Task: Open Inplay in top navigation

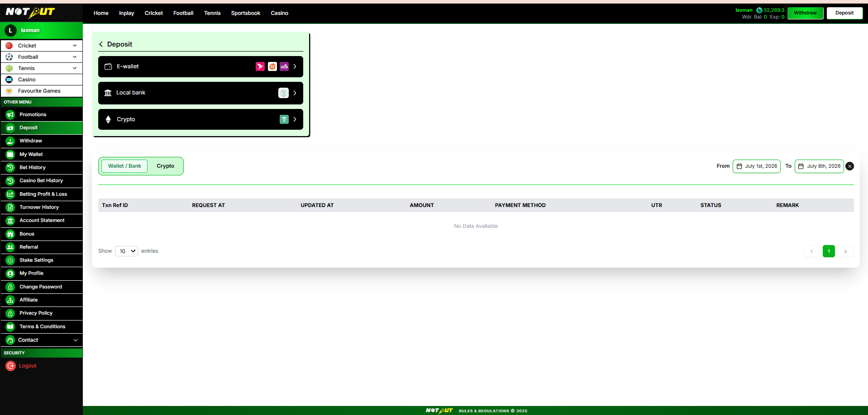Action: pyautogui.click(x=127, y=13)
